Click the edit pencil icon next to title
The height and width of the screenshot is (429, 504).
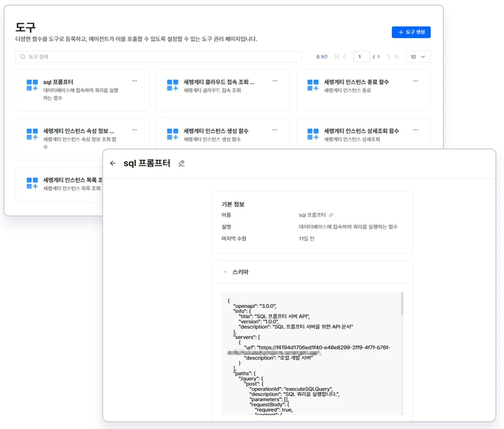coord(181,163)
